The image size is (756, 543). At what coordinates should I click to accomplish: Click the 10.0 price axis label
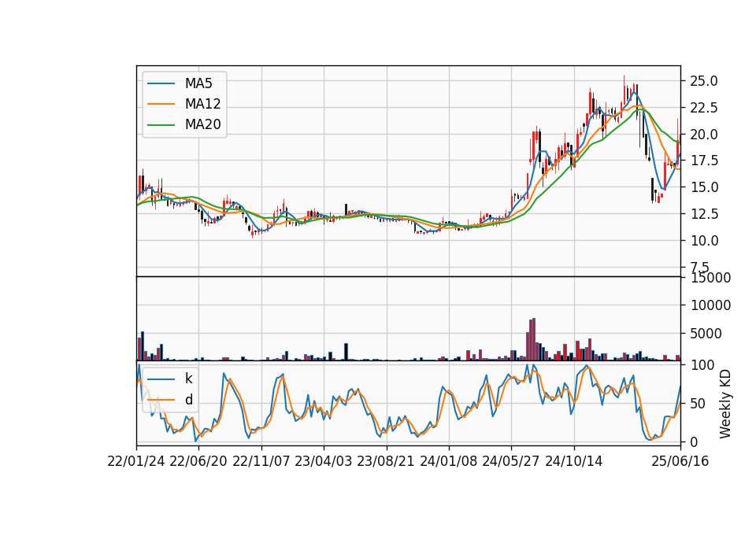coord(704,240)
